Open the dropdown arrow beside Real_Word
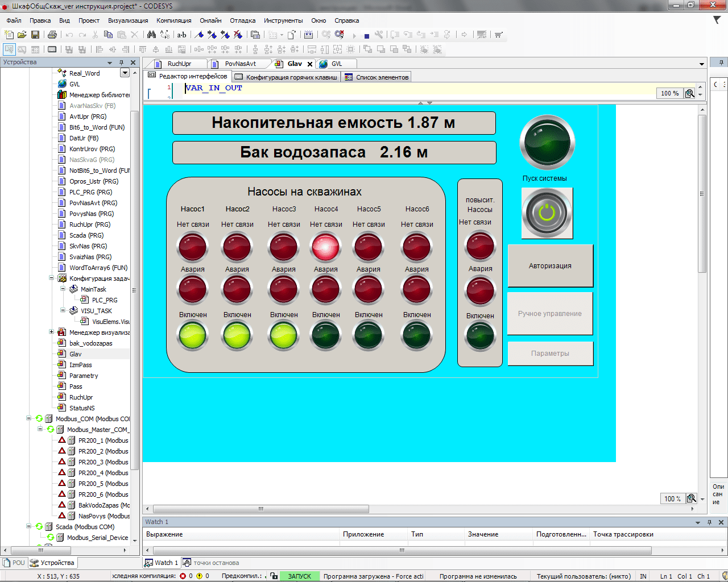This screenshot has width=728, height=582. click(x=125, y=73)
